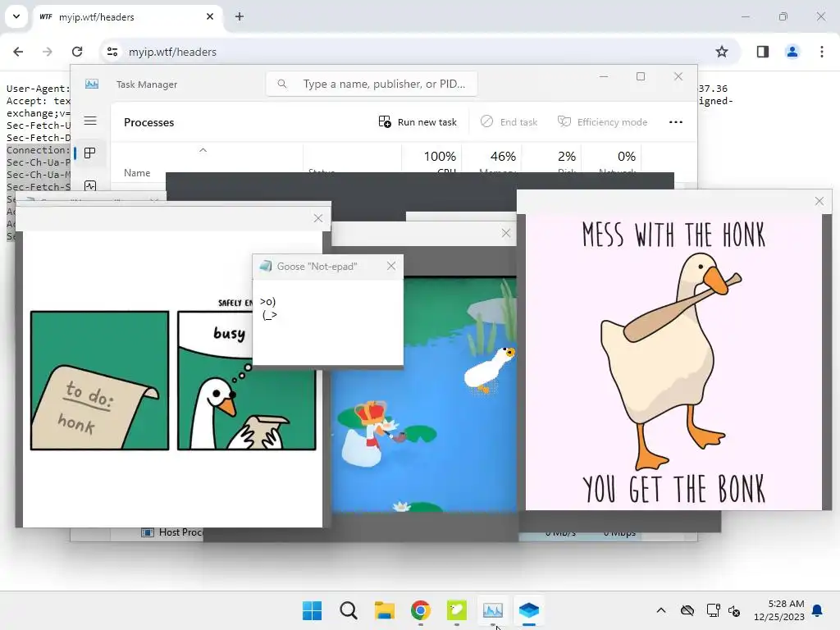Sort by Network column showing 0%
The width and height of the screenshot is (840, 630).
pos(611,159)
